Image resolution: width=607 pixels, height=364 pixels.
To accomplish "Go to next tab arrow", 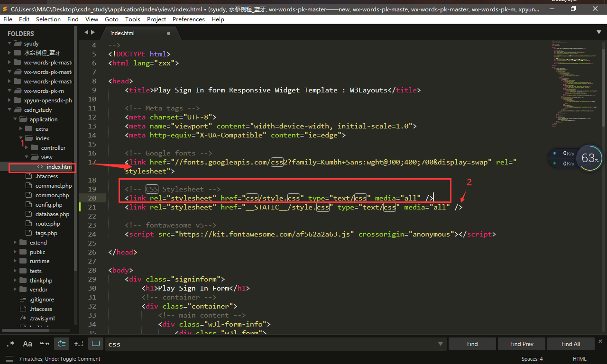I will click(x=93, y=32).
